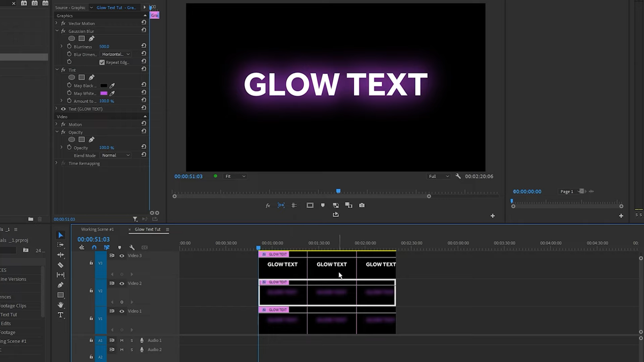644x362 pixels.
Task: Hide Video 2 track output eye
Action: click(122, 283)
